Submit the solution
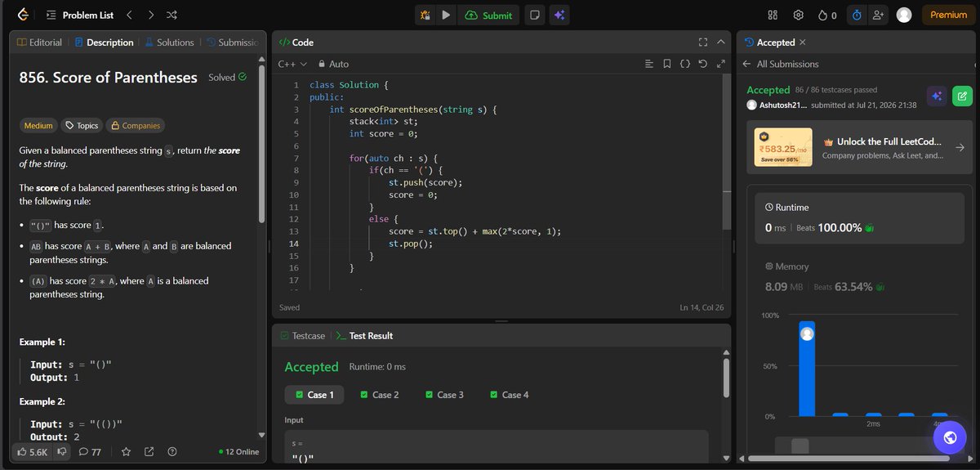Viewport: 980px width, 470px height. [488, 15]
